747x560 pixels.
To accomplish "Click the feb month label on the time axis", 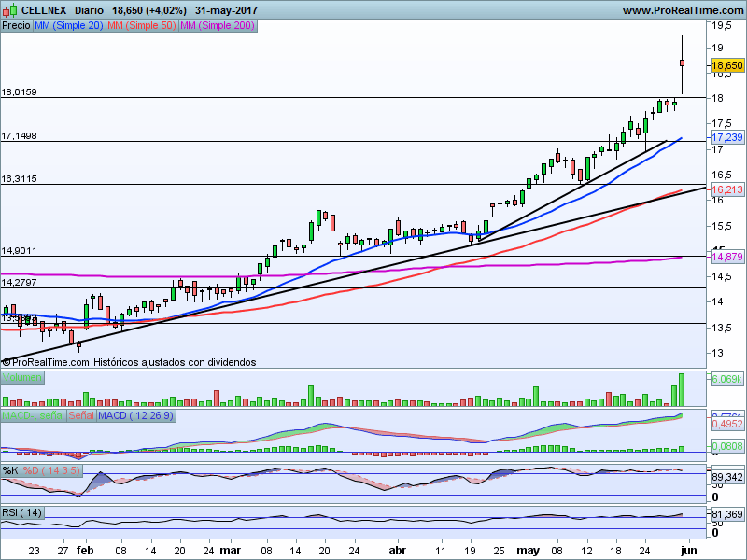I will coord(85,550).
